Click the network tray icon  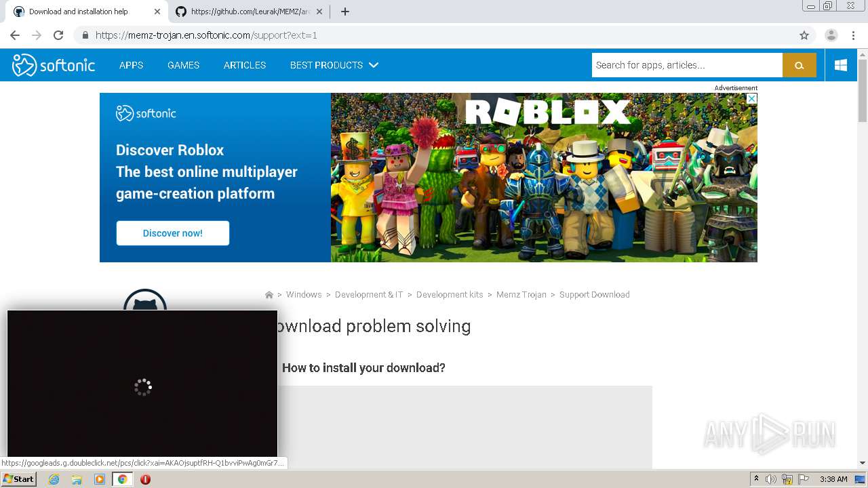pos(787,479)
